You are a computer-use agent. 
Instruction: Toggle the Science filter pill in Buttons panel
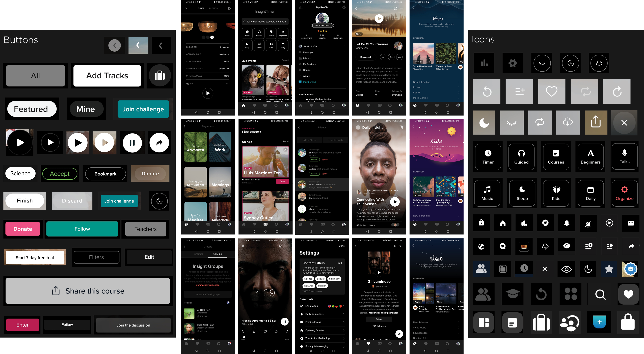coord(20,173)
